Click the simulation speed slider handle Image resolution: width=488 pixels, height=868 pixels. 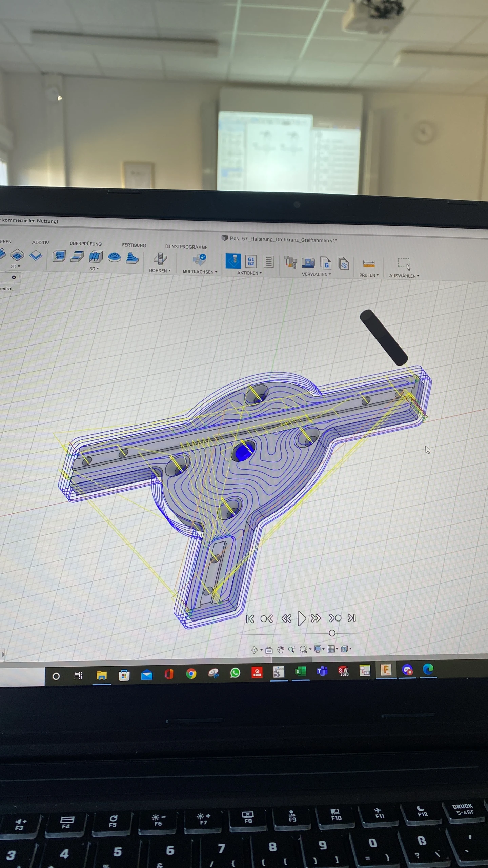[332, 633]
